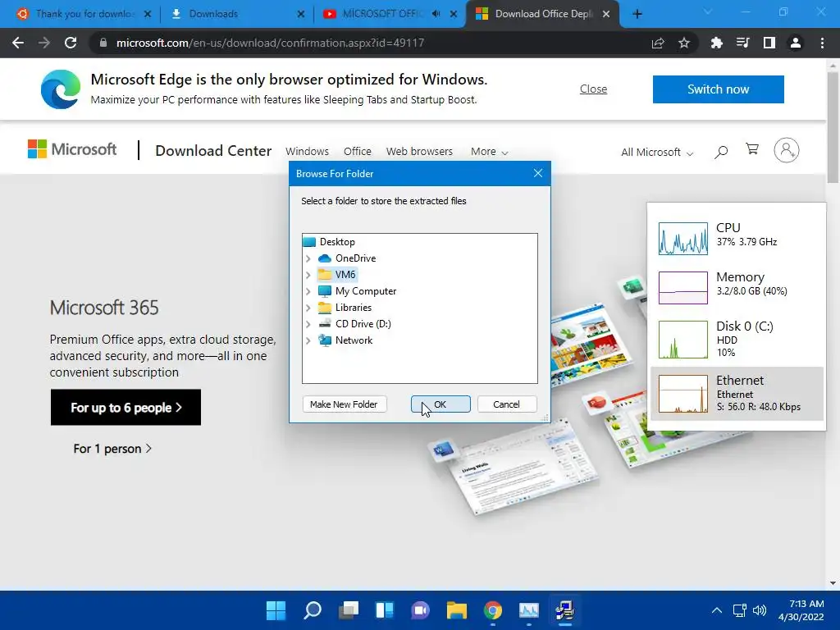Bookmark this page with the star icon
The width and height of the screenshot is (840, 630).
[684, 43]
